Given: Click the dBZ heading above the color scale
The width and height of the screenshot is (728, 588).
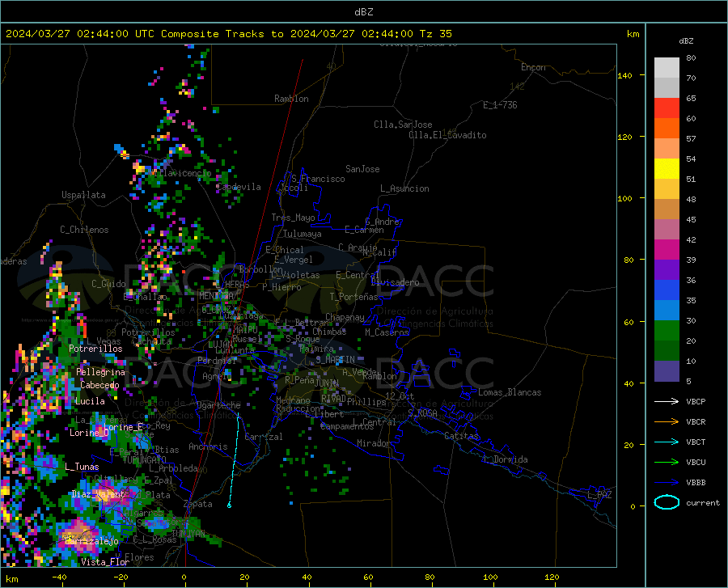Looking at the screenshot, I should point(686,40).
